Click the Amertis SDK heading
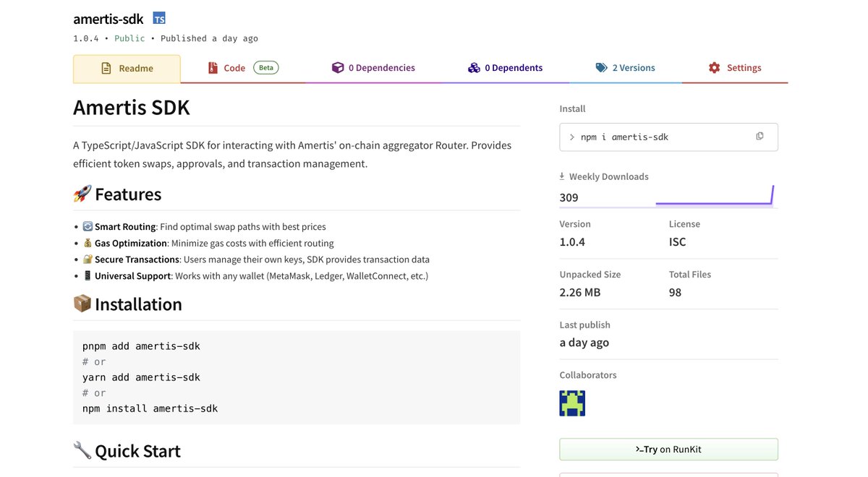 (132, 108)
